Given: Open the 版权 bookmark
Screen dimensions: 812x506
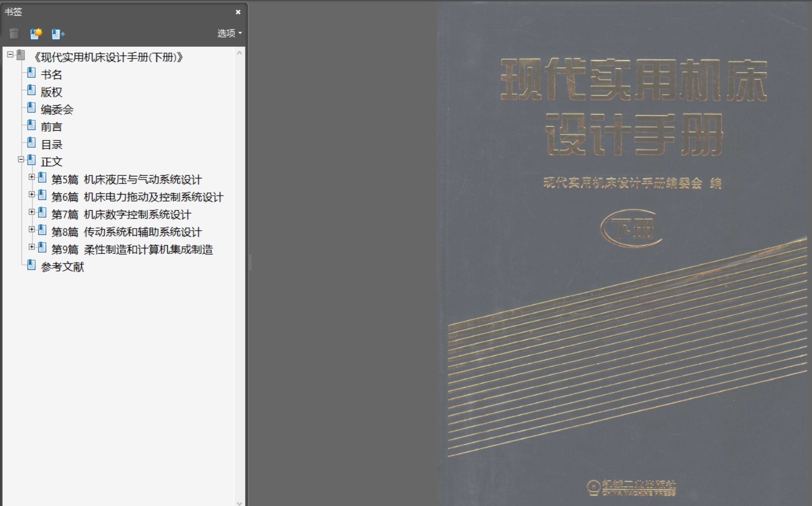Looking at the screenshot, I should tap(52, 92).
